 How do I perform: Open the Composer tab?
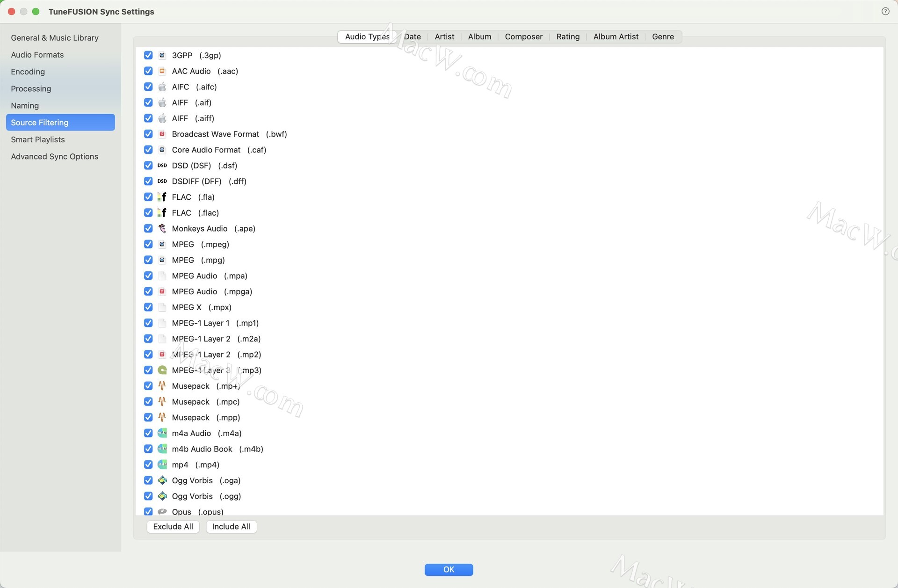[523, 36]
